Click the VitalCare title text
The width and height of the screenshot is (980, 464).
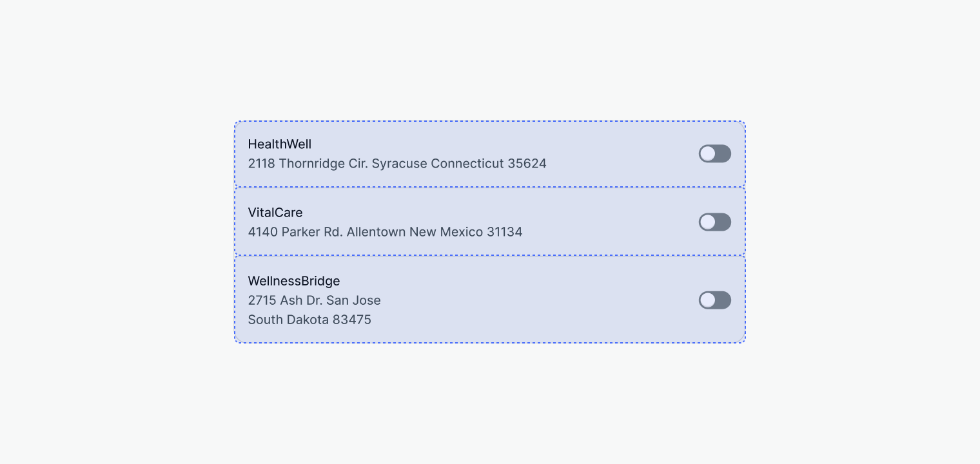[x=275, y=213]
